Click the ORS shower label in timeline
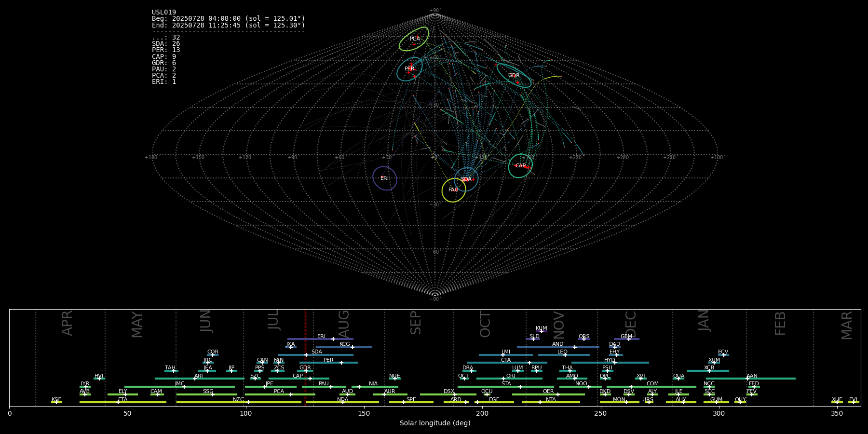Screen dimensions: 868x434 (x=584, y=337)
